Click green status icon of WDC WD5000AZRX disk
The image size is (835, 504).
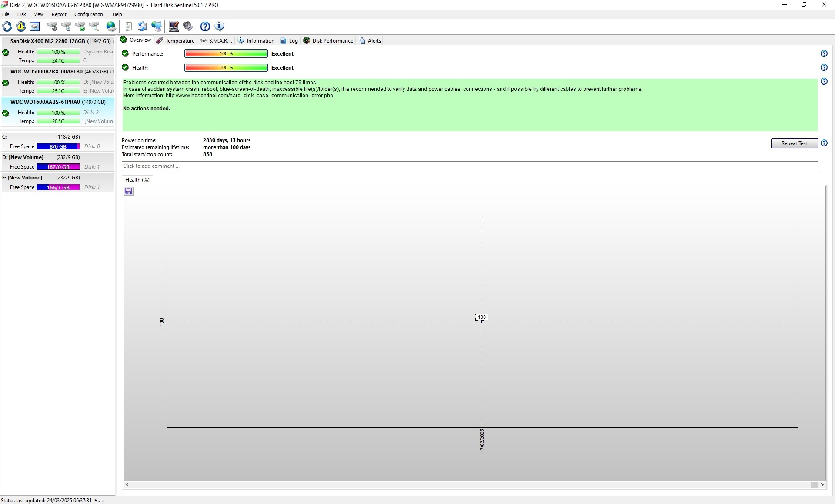click(6, 83)
